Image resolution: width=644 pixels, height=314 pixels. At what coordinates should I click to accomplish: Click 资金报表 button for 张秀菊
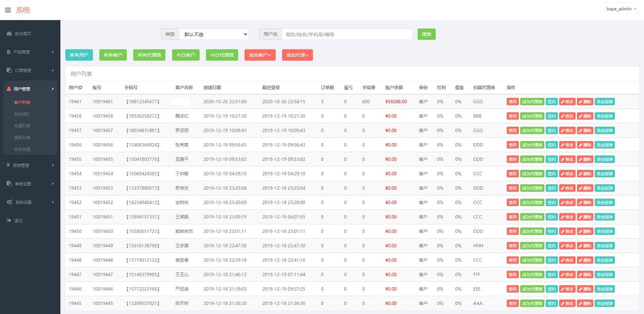click(605, 145)
